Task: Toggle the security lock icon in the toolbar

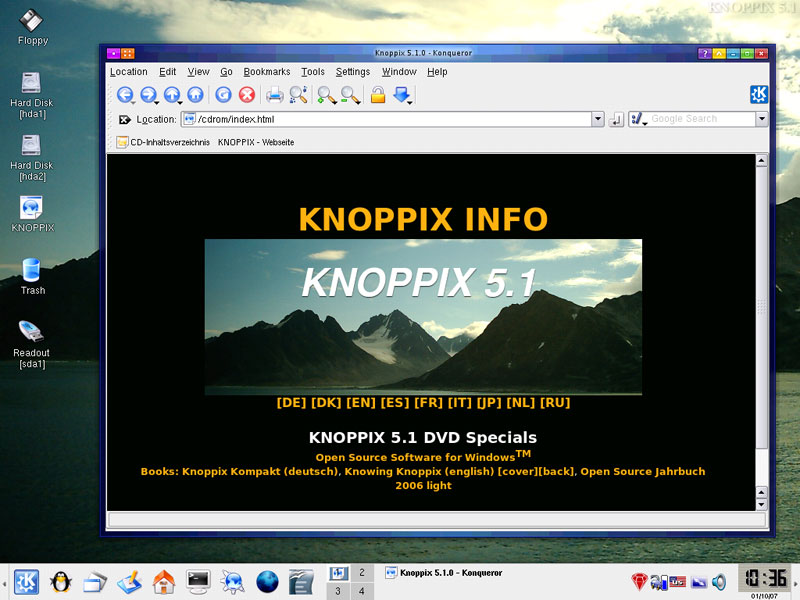Action: [377, 95]
